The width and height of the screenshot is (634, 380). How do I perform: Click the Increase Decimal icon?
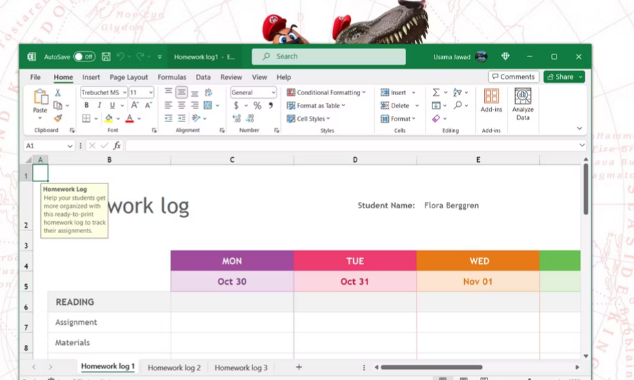pyautogui.click(x=237, y=118)
